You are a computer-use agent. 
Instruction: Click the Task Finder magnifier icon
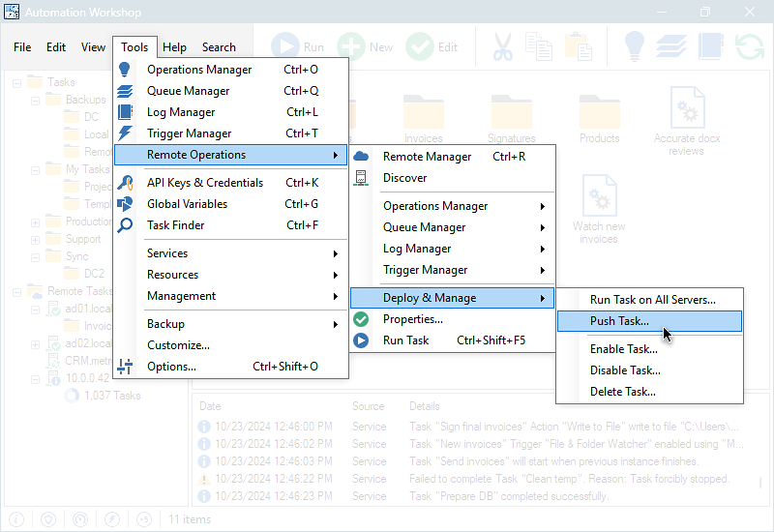pos(125,225)
